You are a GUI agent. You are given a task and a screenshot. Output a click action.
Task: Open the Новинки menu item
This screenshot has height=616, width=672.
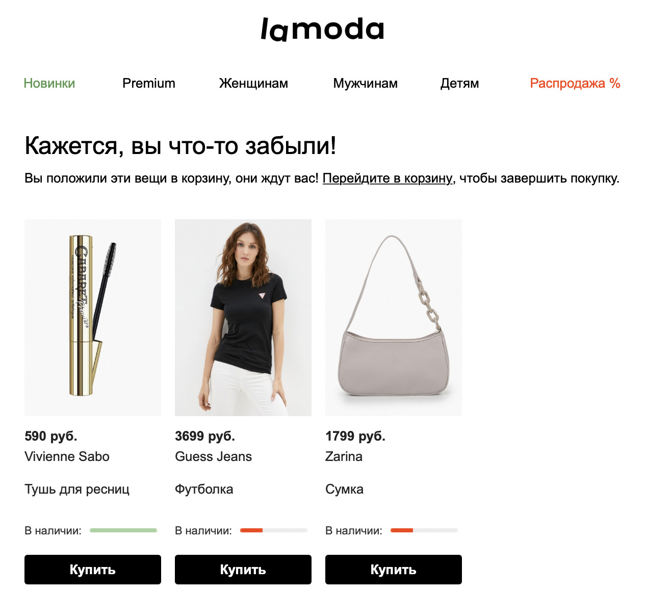pyautogui.click(x=49, y=83)
